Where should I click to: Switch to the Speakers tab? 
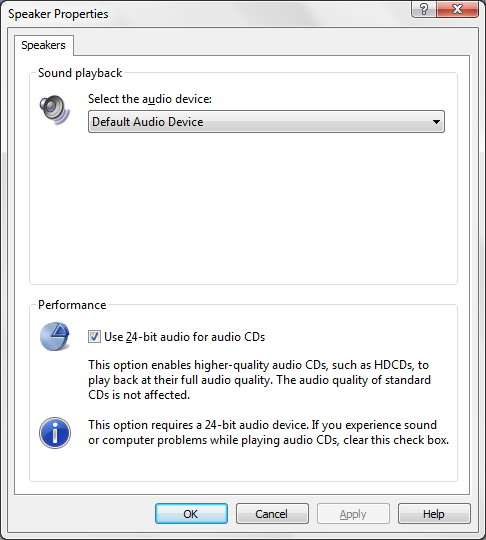[x=43, y=45]
